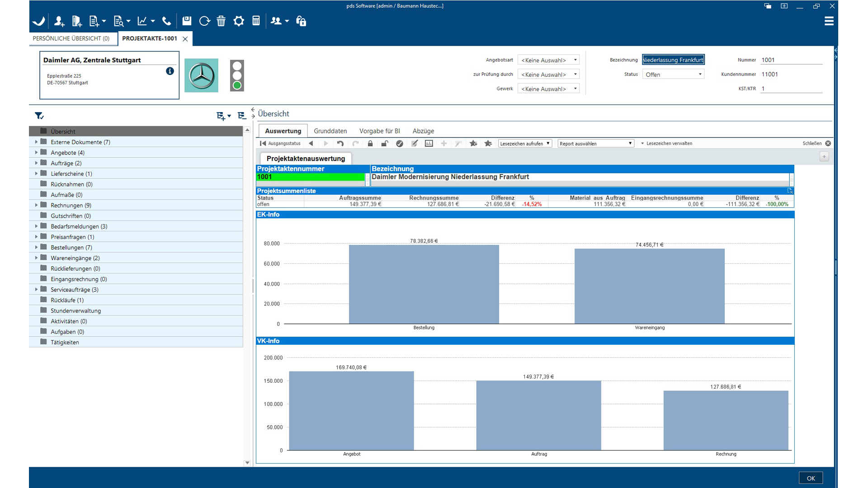Open the calculator icon
This screenshot has height=488, width=868.
[256, 21]
